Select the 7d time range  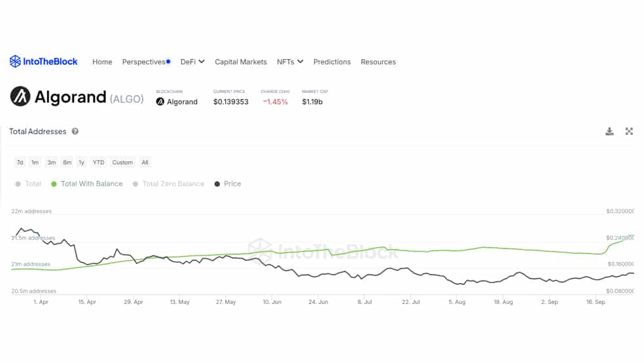click(x=20, y=162)
